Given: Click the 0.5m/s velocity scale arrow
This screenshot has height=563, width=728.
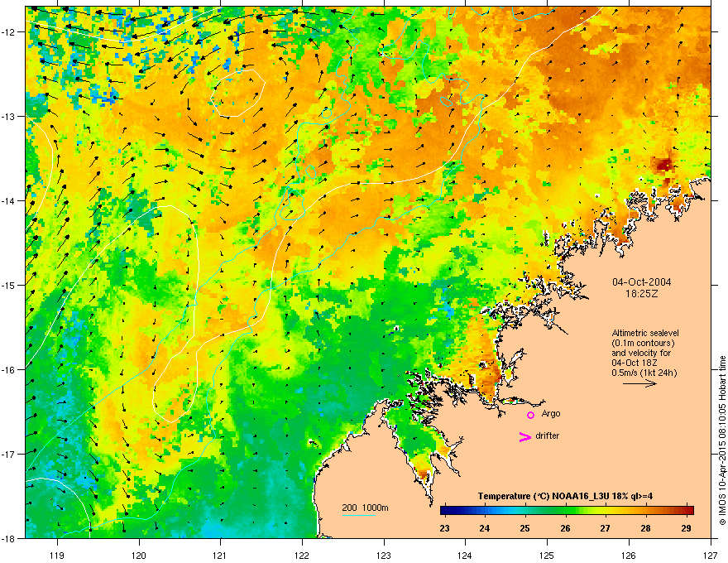Looking at the screenshot, I should 639,383.
